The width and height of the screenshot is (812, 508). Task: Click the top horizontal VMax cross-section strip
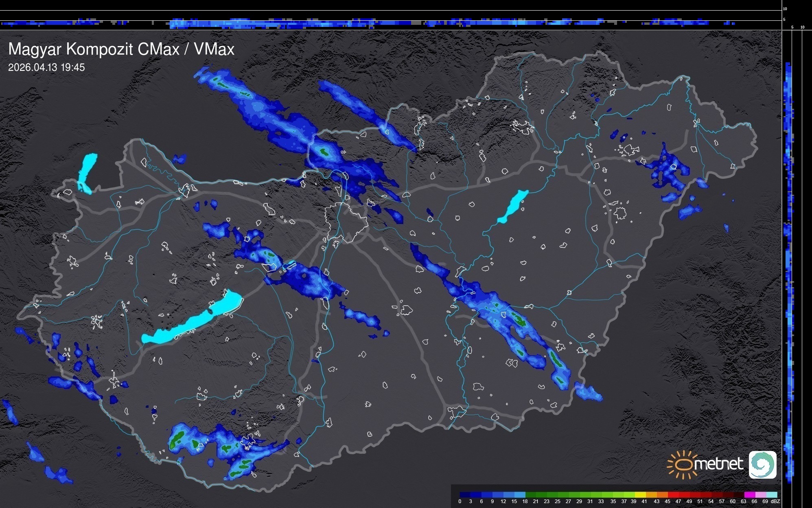tap(391, 23)
